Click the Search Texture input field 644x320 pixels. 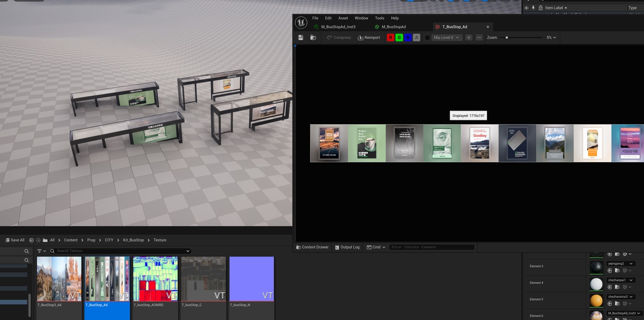point(120,251)
